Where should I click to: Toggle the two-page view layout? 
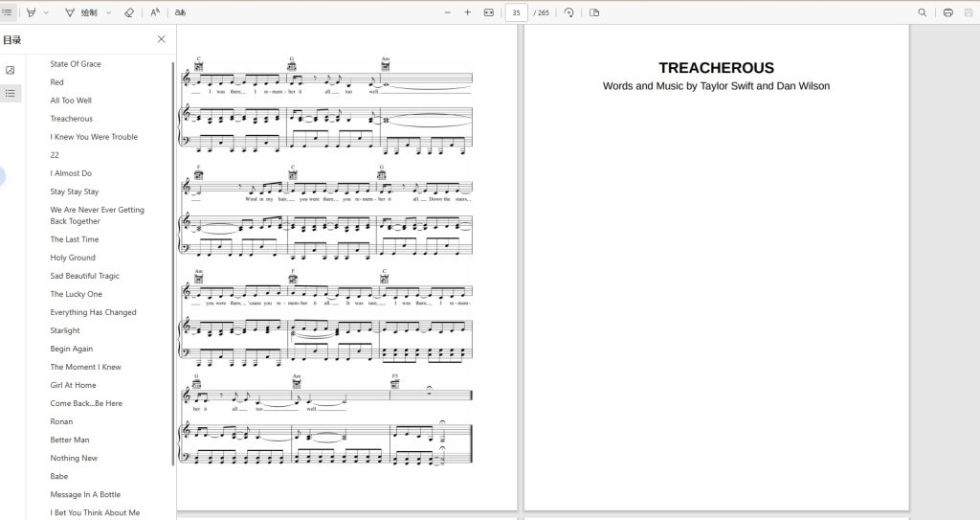point(594,12)
